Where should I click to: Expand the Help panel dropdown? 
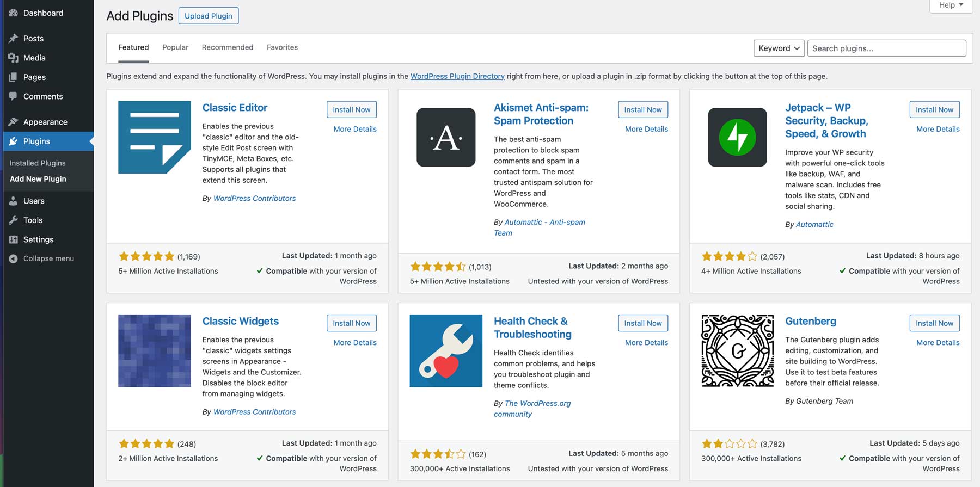coord(951,5)
